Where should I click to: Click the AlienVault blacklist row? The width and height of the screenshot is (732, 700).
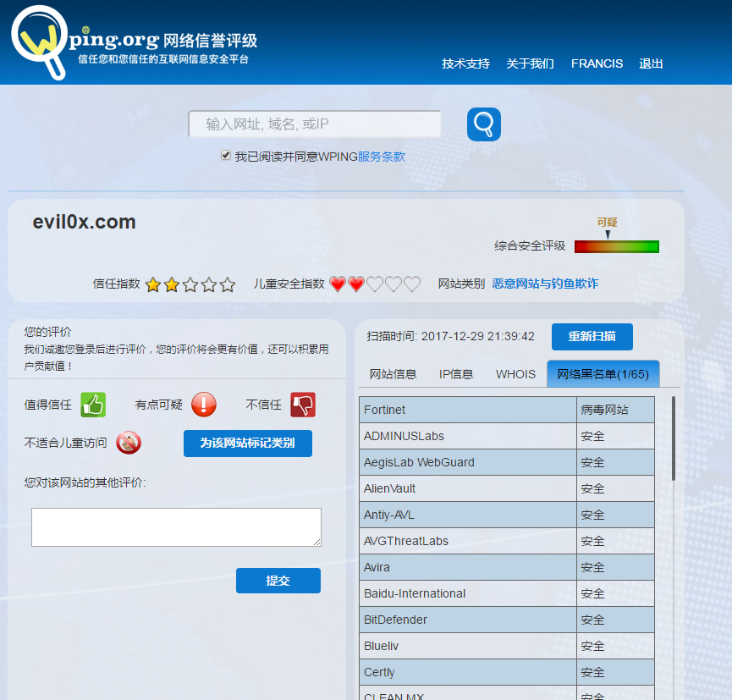click(507, 488)
